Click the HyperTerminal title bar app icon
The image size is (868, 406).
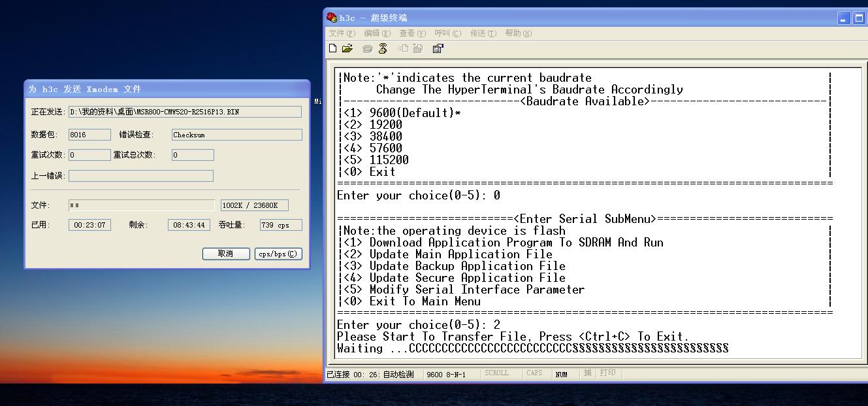(332, 18)
